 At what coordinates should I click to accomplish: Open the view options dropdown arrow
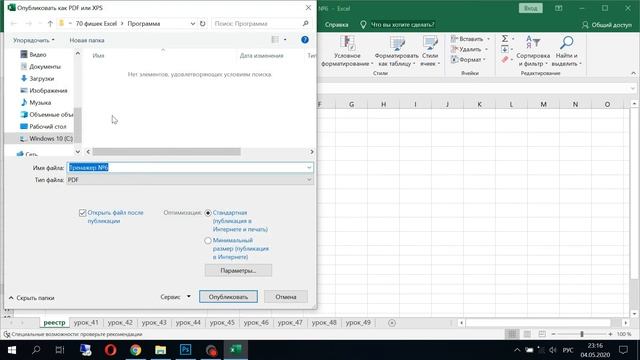pyautogui.click(x=285, y=40)
